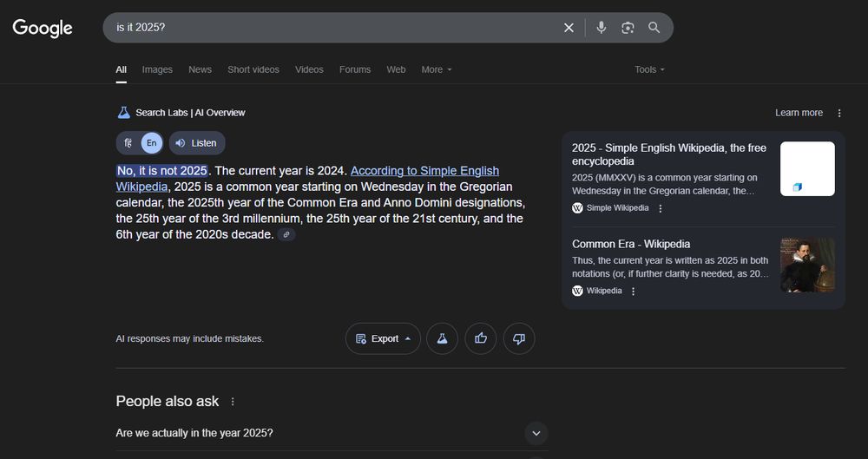Select the All results tab
Viewport: 868px width, 459px height.
[122, 69]
